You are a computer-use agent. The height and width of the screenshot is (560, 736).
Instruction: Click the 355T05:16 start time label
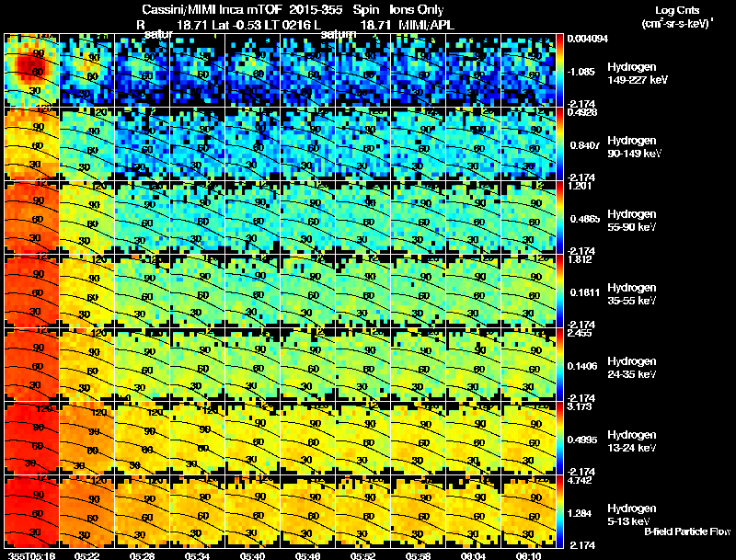point(31,555)
